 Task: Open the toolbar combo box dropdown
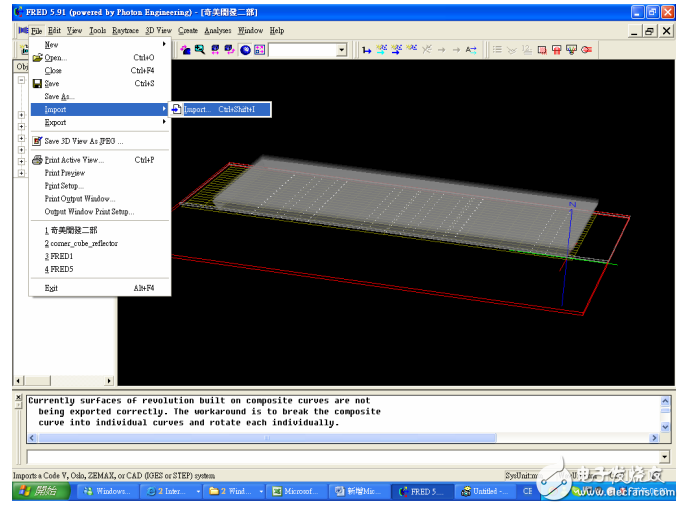[x=341, y=50]
